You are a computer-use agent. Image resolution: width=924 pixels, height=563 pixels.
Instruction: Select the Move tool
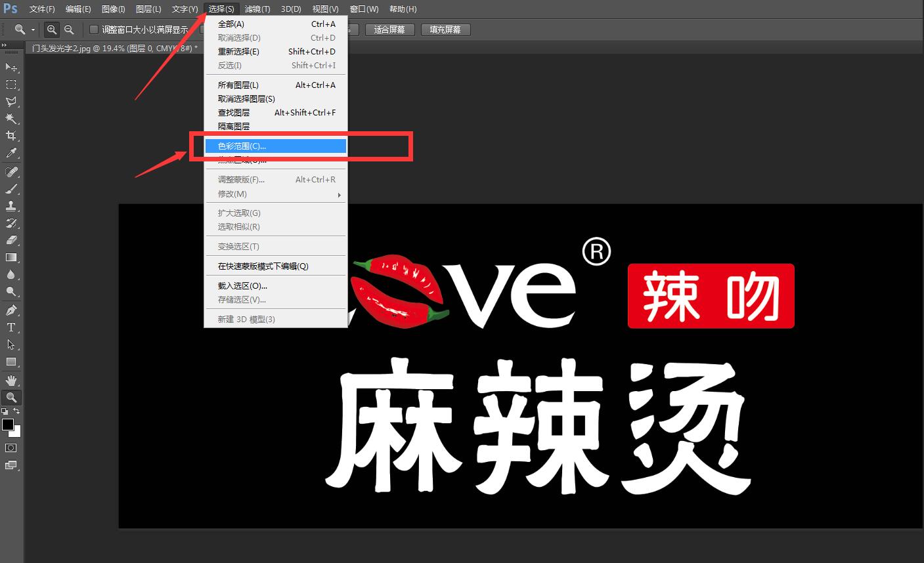[11, 67]
